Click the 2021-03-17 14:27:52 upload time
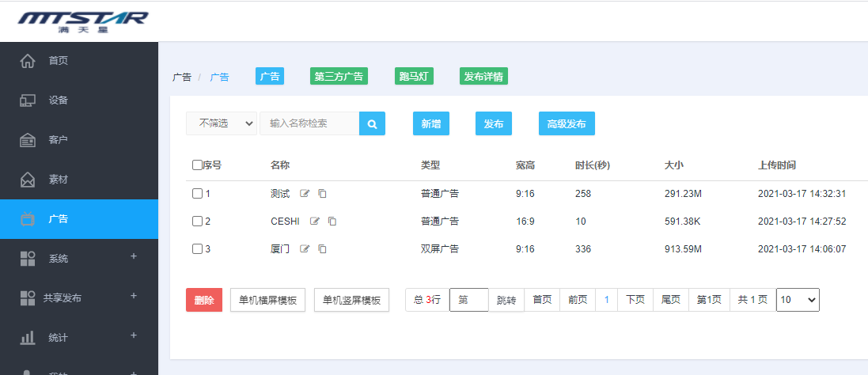Viewport: 868px width, 375px height. point(802,222)
